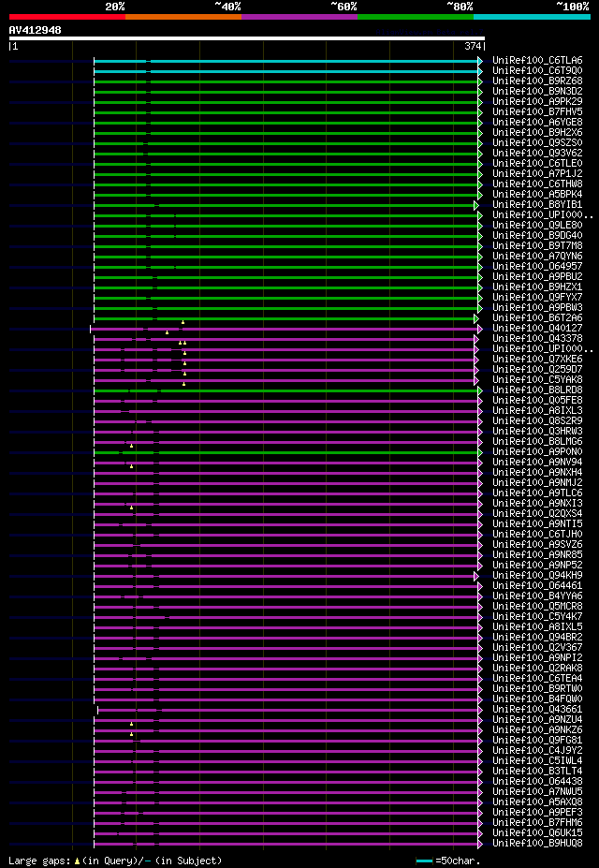Select the UniRef100_O64438 label
The width and height of the screenshot is (599, 868).
pos(537,781)
